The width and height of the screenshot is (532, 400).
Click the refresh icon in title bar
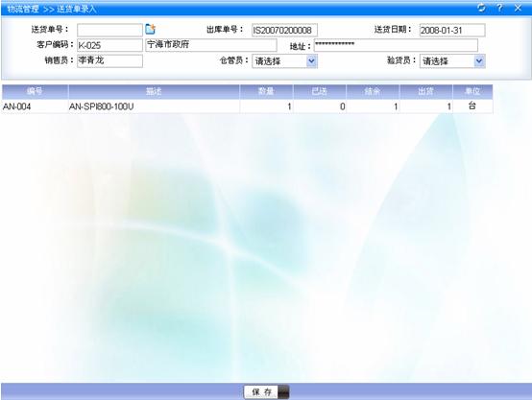(481, 8)
